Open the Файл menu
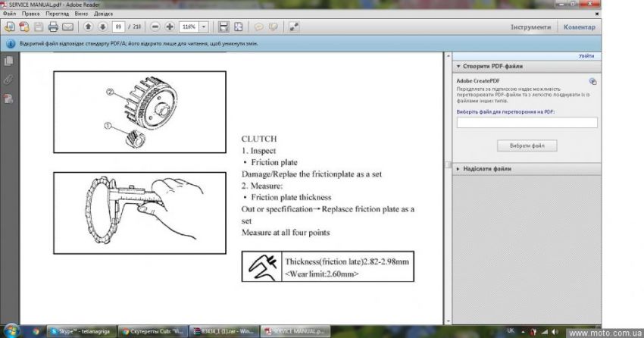This screenshot has width=644, height=338. (x=9, y=14)
